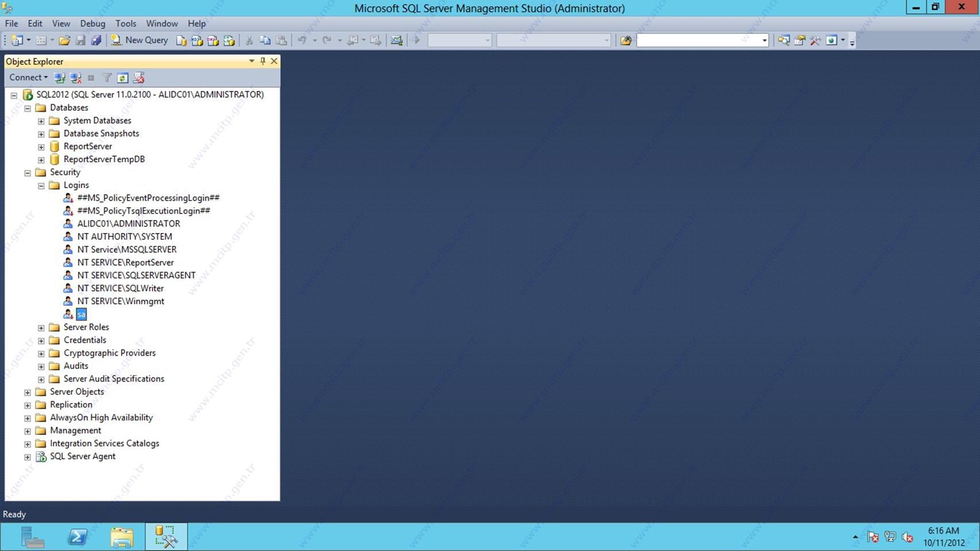Click the Toolbox wrench toolbar icon
The image size is (980, 551).
[x=815, y=40]
